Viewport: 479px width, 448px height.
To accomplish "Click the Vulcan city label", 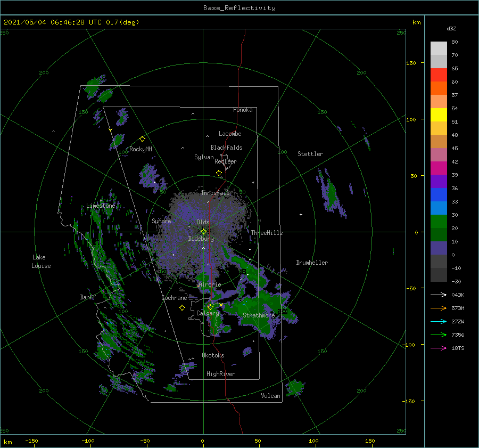I will click(x=270, y=395).
